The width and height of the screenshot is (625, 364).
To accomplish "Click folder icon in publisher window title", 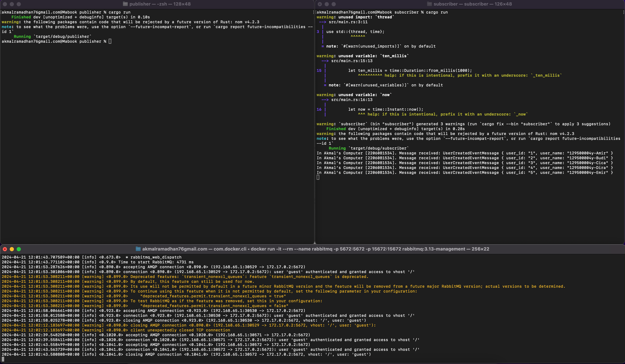I will click(x=125, y=4).
